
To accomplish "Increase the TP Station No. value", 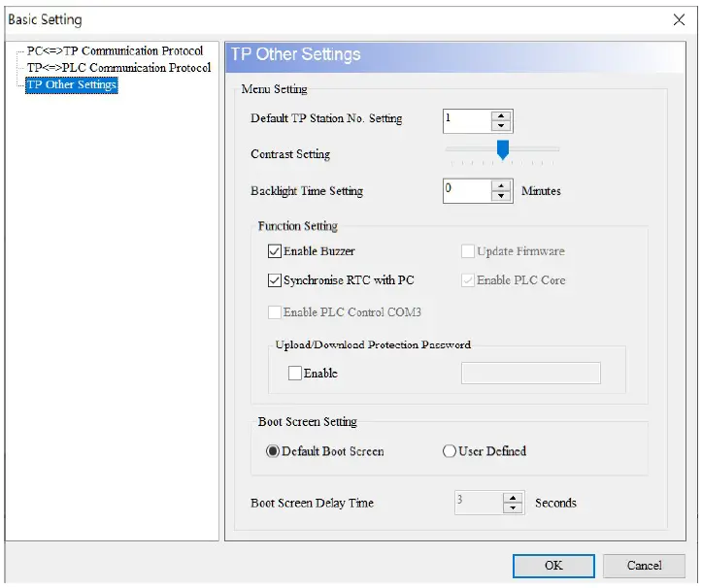I will coord(501,115).
